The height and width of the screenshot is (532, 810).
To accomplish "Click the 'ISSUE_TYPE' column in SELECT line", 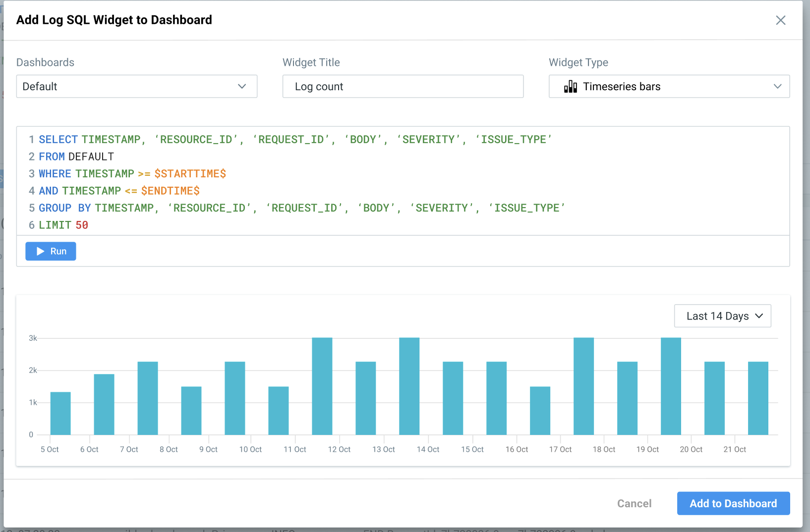I will point(514,140).
